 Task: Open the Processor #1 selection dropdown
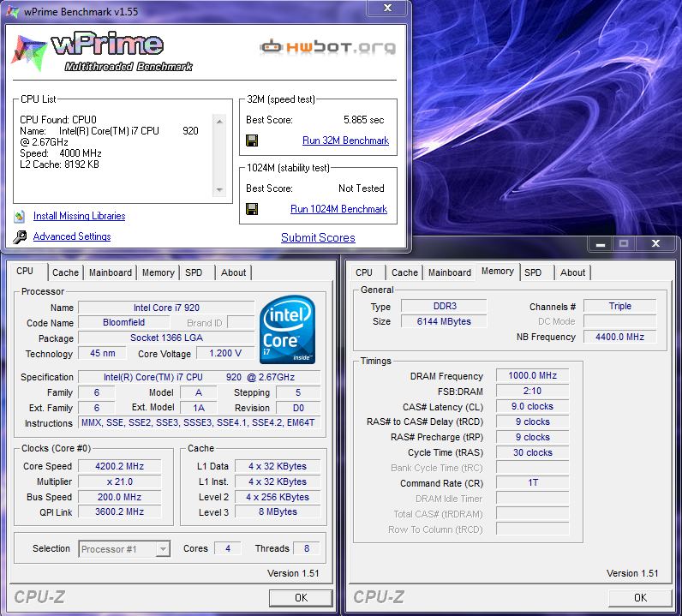tap(163, 549)
